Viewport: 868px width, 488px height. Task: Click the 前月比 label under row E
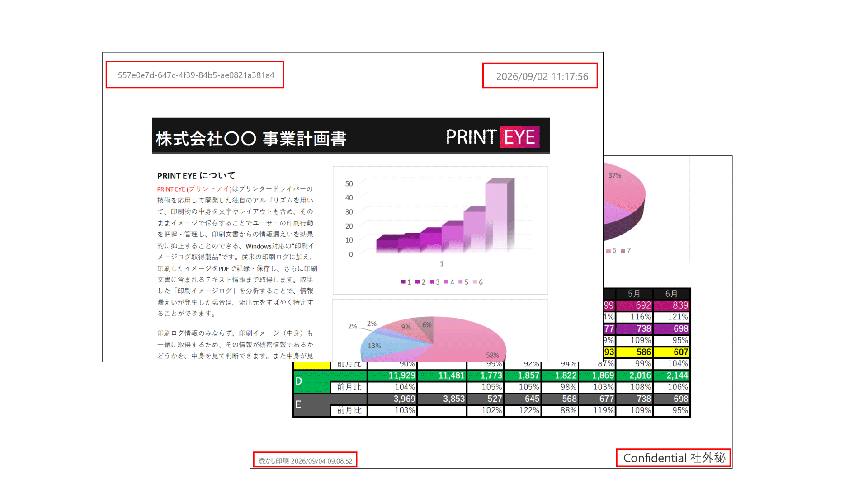point(349,411)
